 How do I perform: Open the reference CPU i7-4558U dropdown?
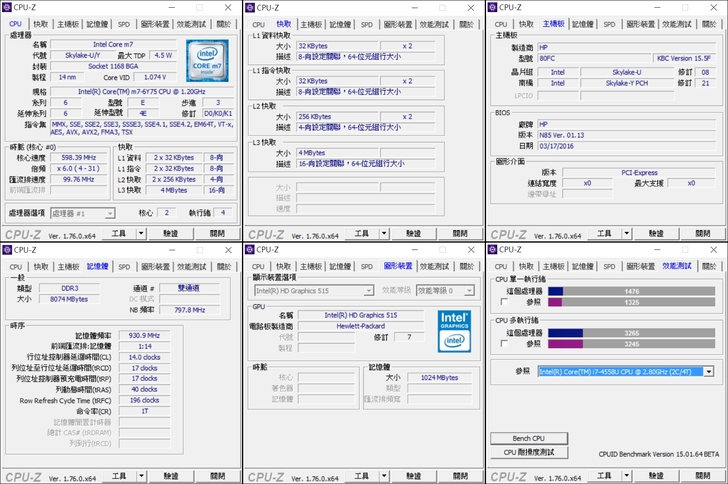point(708,371)
